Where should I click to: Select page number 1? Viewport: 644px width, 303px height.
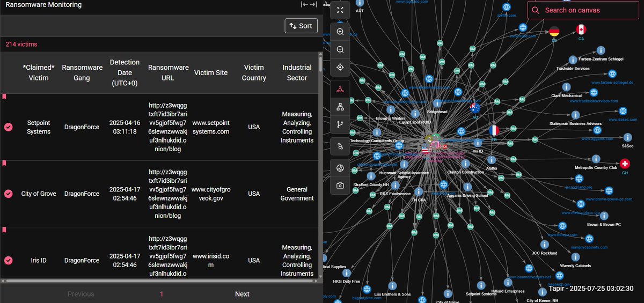point(162,294)
